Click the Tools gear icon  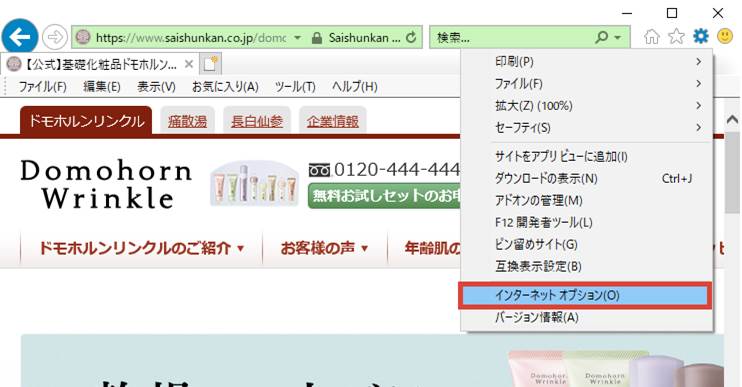click(x=701, y=36)
